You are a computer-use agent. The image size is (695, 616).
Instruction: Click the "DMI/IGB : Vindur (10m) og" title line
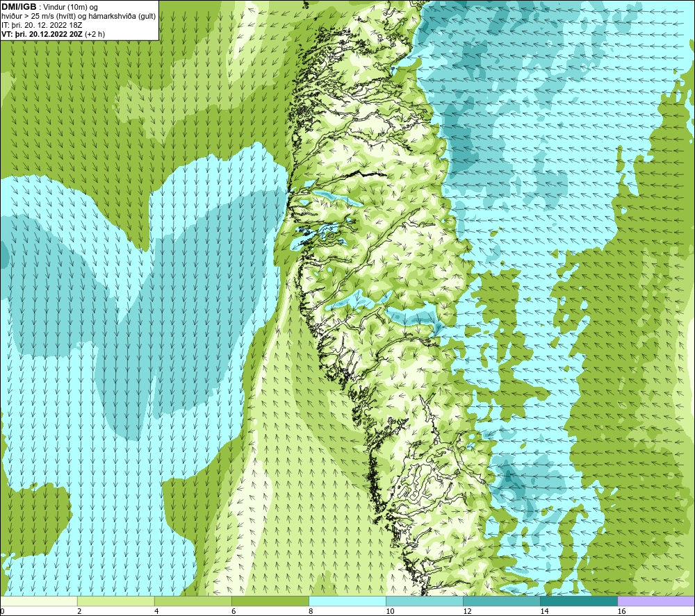point(49,7)
